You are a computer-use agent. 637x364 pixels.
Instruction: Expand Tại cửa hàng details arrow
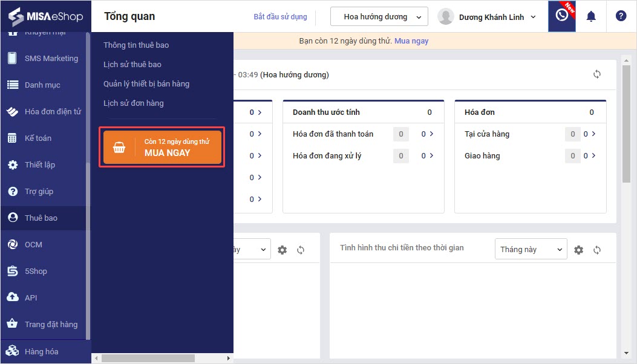[593, 134]
